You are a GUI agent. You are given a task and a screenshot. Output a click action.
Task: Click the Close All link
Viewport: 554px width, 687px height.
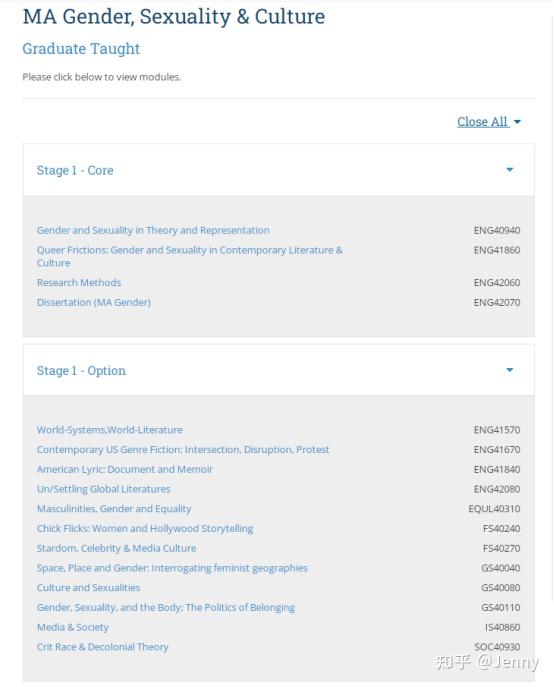click(x=483, y=121)
